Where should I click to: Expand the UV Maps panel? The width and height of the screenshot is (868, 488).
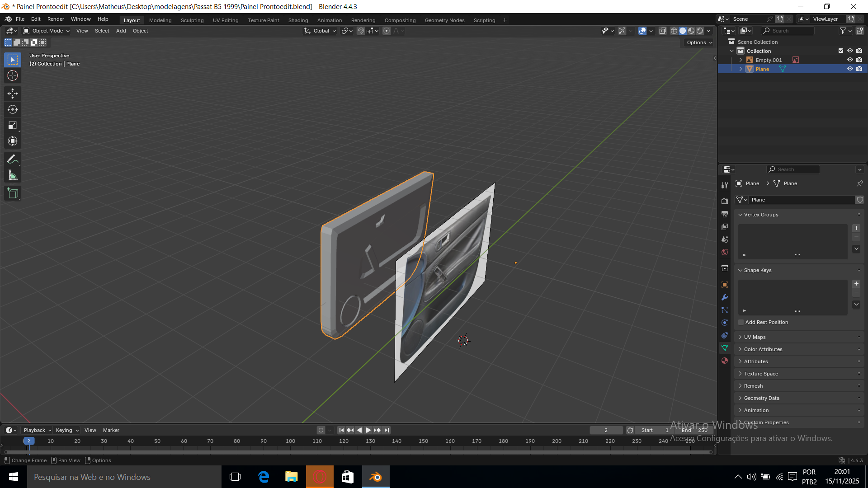tap(755, 337)
